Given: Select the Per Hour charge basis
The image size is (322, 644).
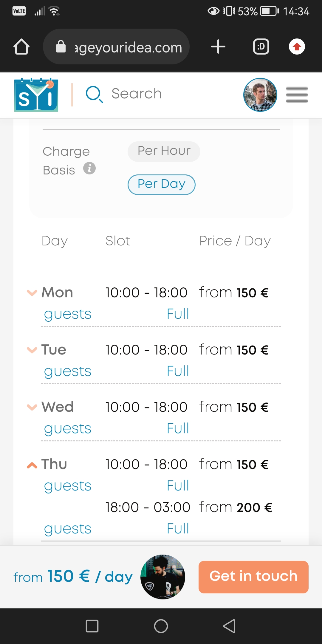Looking at the screenshot, I should (x=164, y=151).
